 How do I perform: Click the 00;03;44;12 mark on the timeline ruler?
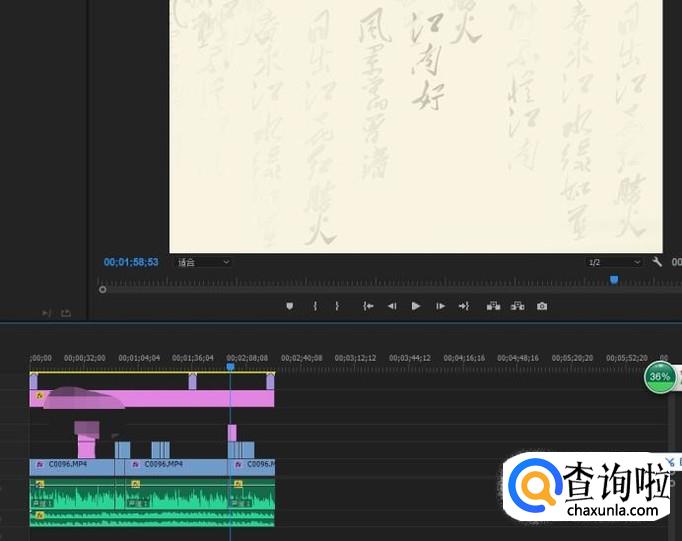(x=410, y=358)
